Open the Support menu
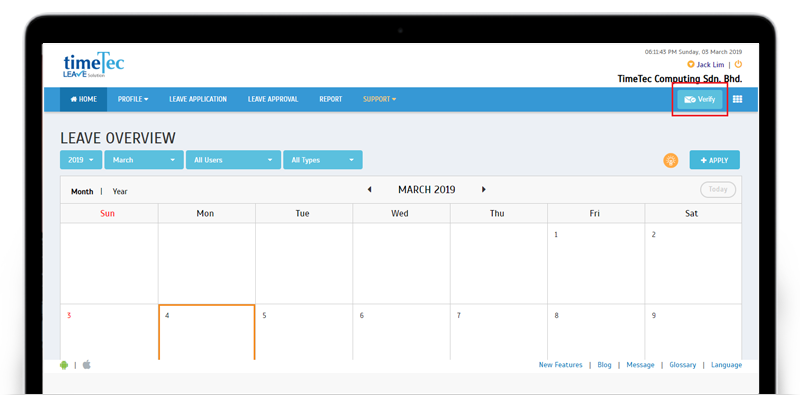Image resolution: width=800 pixels, height=395 pixels. (x=380, y=100)
